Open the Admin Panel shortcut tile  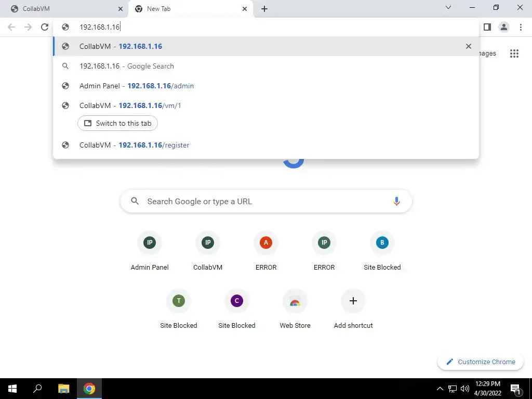tap(150, 251)
